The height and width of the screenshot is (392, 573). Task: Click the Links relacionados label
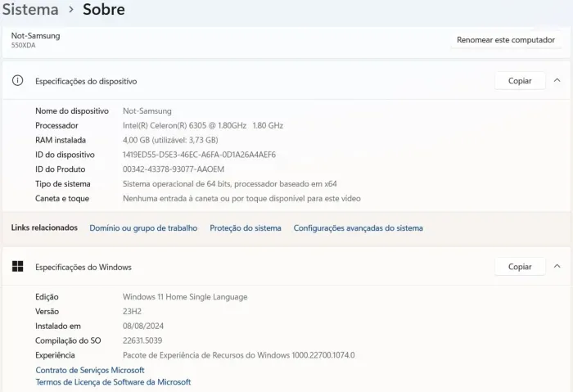[x=44, y=228]
